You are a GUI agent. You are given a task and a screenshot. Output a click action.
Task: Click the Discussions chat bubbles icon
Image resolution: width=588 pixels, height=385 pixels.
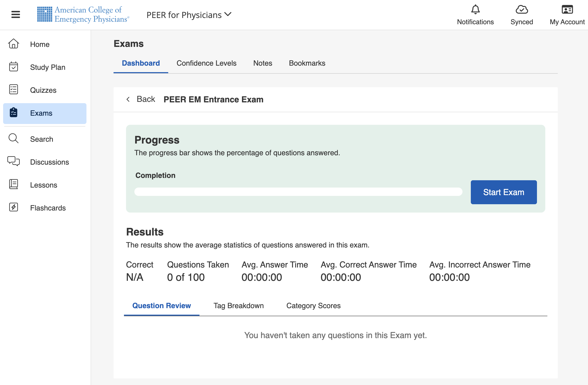click(14, 161)
